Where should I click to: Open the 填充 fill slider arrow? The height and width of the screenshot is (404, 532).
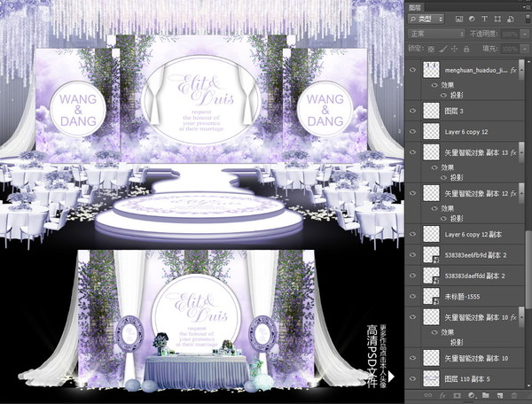[526, 49]
